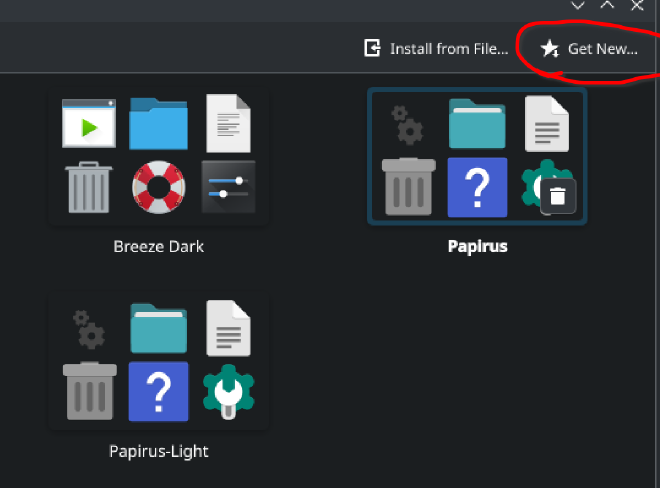The height and width of the screenshot is (488, 660).
Task: Select the Papirus theme name label
Action: (x=477, y=246)
